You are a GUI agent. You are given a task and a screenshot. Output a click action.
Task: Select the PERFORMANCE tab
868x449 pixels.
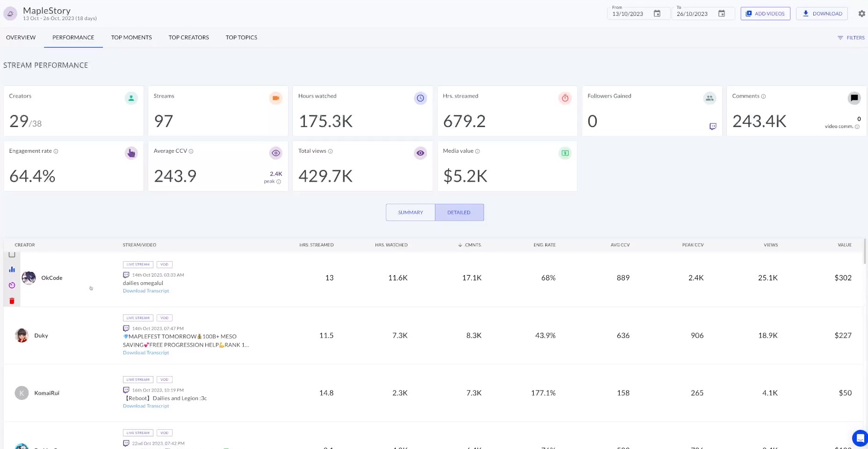[73, 37]
